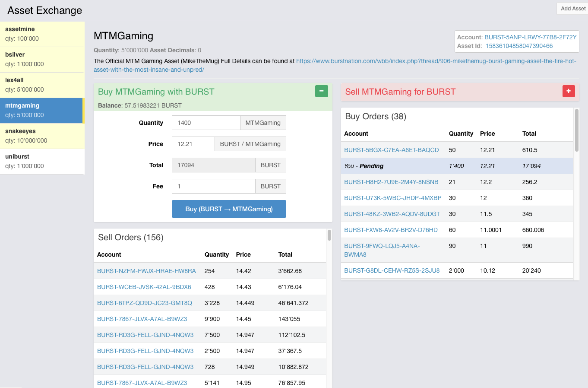
Task: Click the Sell Orders list scrollbar
Action: click(329, 235)
